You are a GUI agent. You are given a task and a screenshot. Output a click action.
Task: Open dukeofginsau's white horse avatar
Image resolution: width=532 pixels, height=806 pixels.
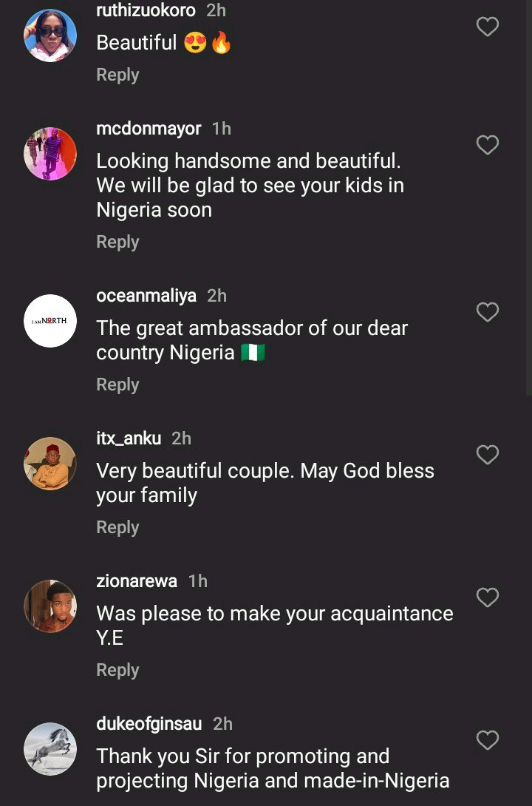pos(50,749)
